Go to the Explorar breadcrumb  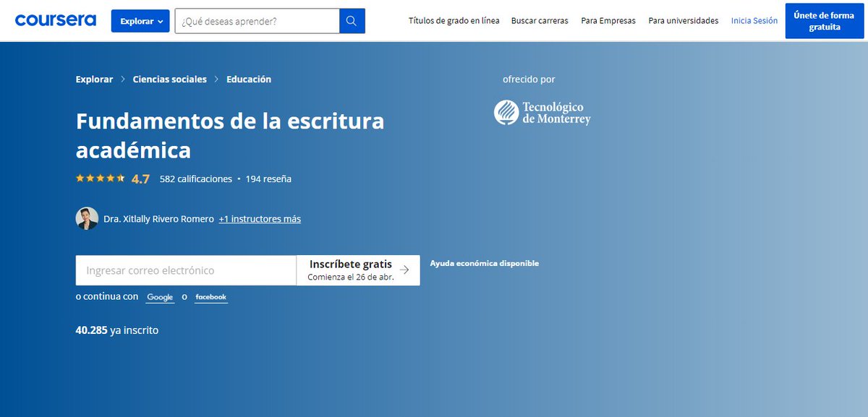[x=94, y=79]
